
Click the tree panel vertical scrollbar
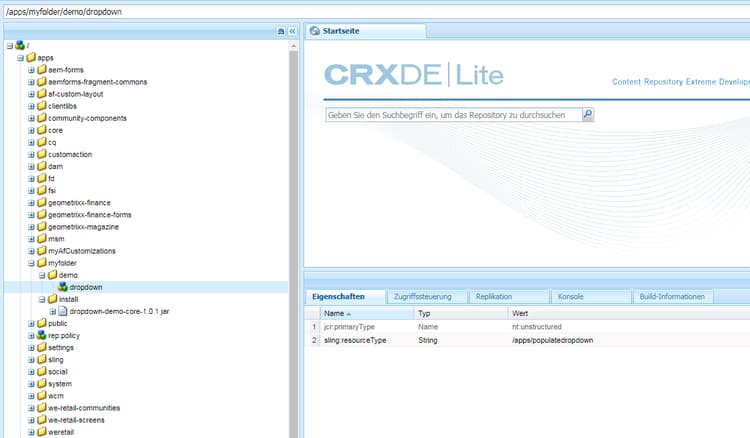(x=293, y=244)
